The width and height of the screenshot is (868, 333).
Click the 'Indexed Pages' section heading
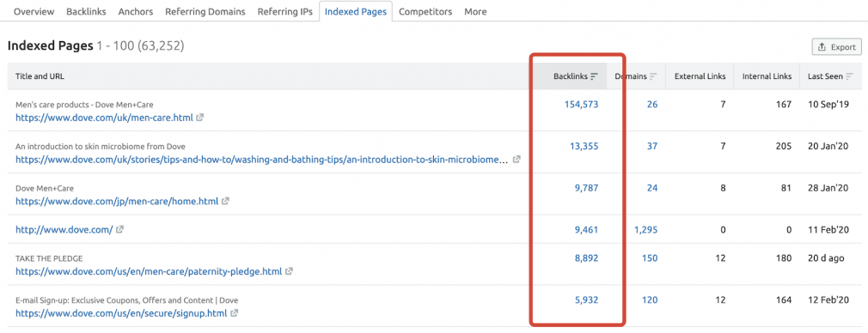pos(51,45)
